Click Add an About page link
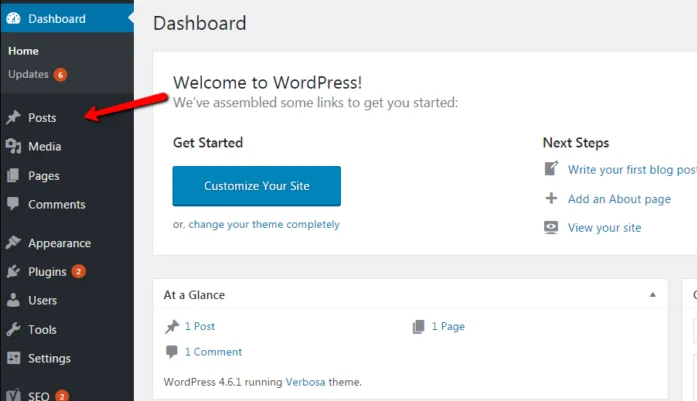The width and height of the screenshot is (697, 401). pyautogui.click(x=619, y=199)
